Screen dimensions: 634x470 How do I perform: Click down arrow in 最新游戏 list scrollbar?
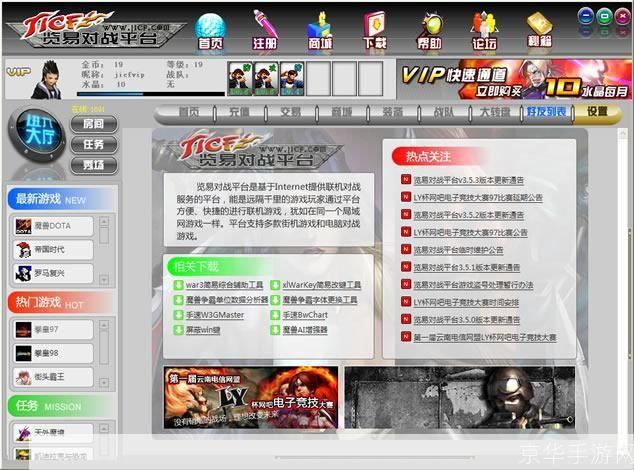click(104, 279)
